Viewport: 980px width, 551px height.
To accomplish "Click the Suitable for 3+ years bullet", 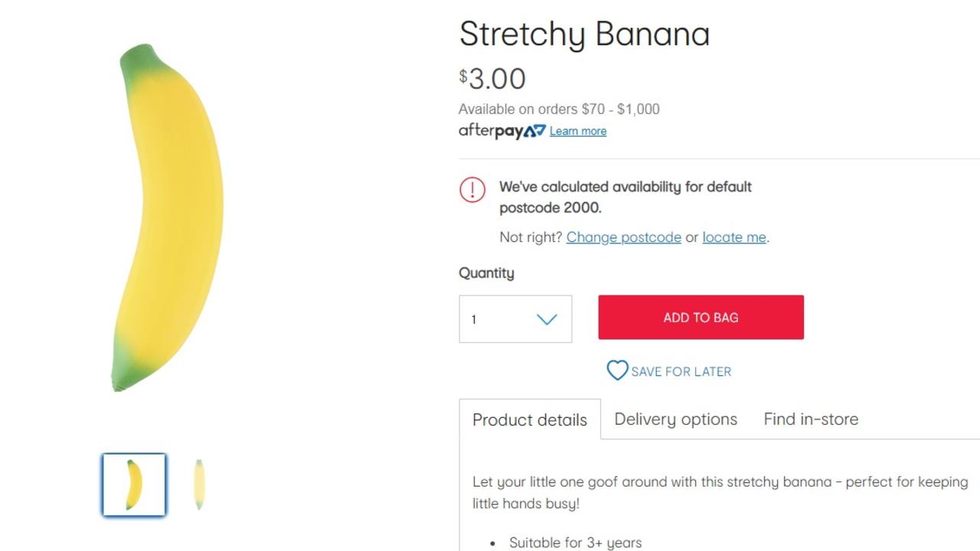I will click(x=576, y=543).
